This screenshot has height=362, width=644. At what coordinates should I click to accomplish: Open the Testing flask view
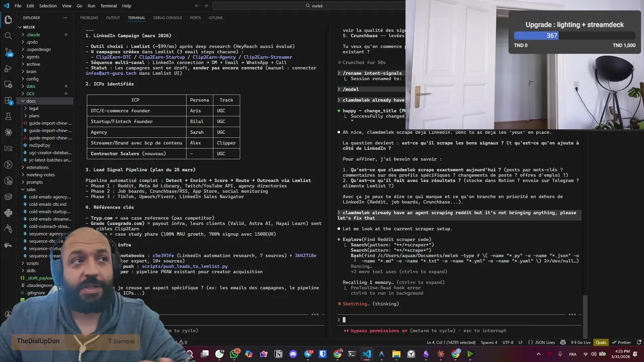[8, 116]
